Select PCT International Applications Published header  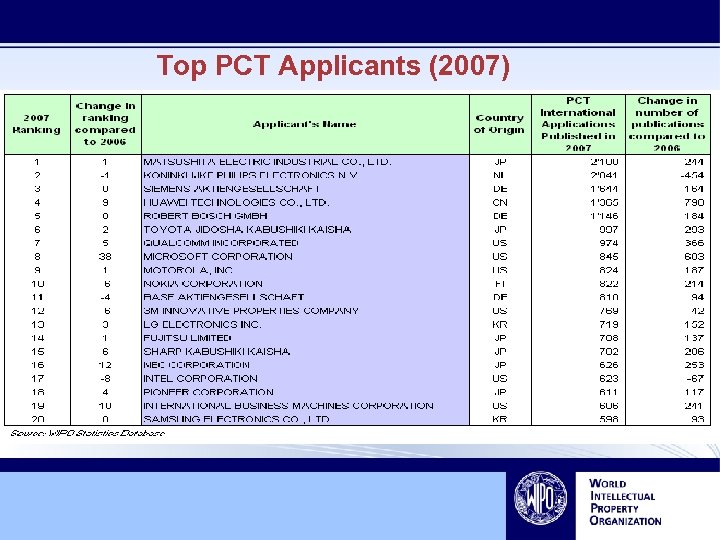(578, 124)
